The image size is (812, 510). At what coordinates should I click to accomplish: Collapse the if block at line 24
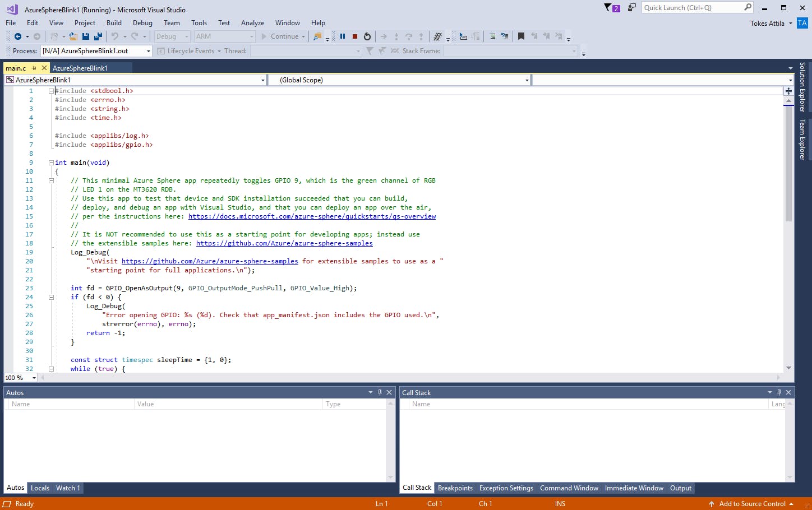point(51,297)
